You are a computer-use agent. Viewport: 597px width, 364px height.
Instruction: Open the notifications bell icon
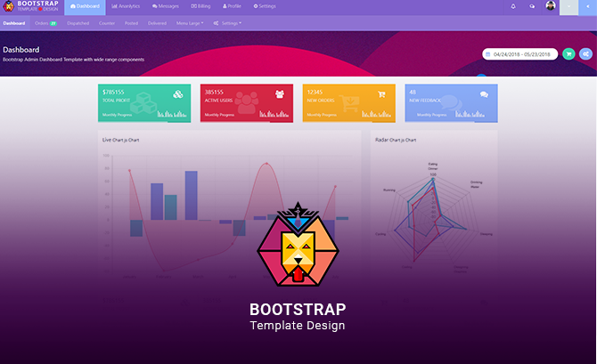point(513,6)
